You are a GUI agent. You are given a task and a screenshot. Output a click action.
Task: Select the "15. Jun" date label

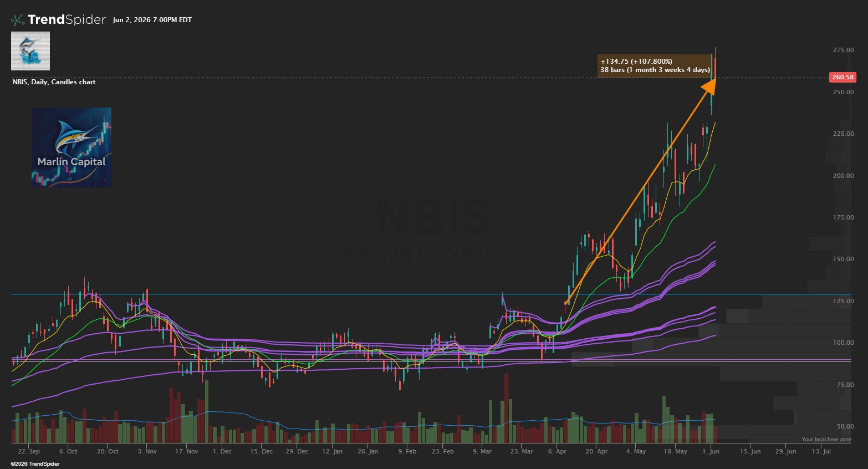[x=750, y=451]
